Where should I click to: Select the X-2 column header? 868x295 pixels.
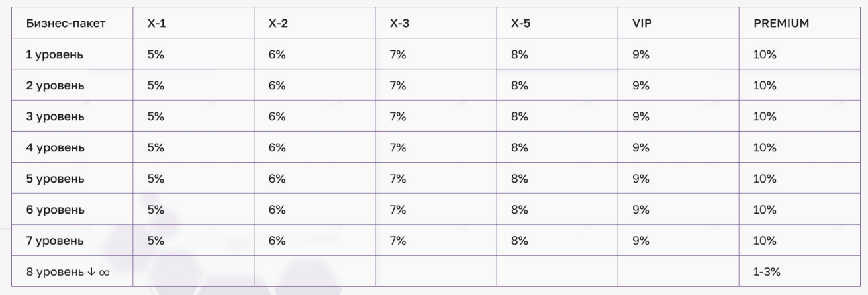(278, 24)
